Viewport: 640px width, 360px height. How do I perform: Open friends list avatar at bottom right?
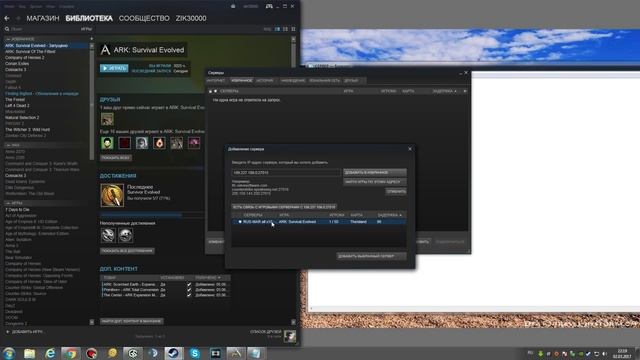click(290, 336)
